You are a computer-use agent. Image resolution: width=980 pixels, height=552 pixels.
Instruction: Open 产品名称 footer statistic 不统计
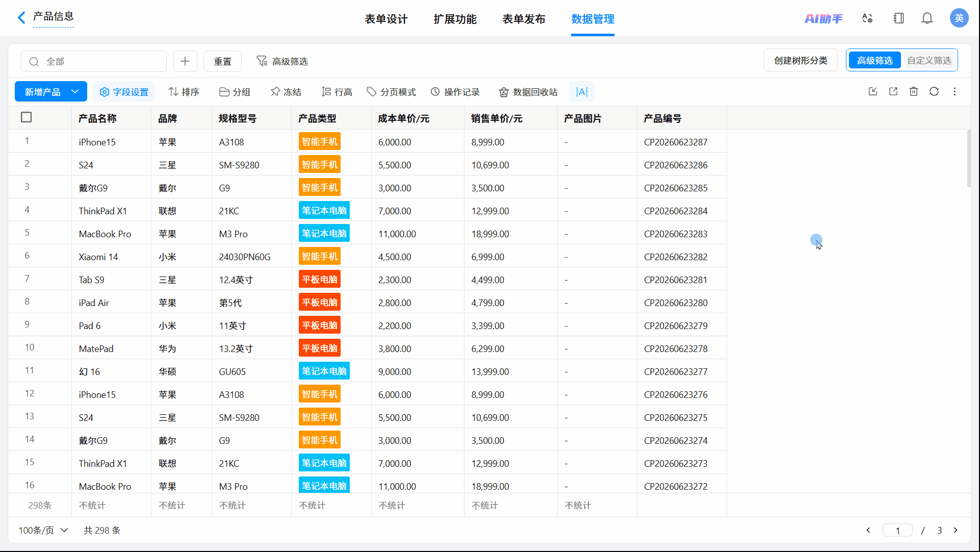click(92, 506)
